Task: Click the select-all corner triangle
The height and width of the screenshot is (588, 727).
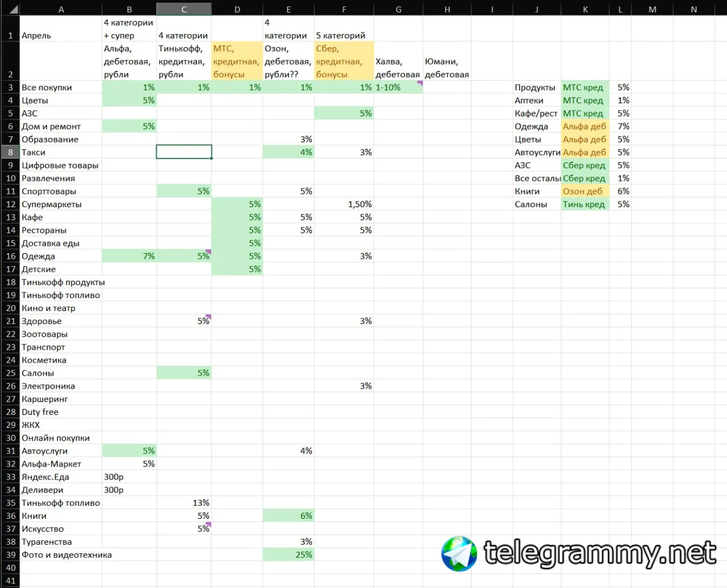Action: 14,10
